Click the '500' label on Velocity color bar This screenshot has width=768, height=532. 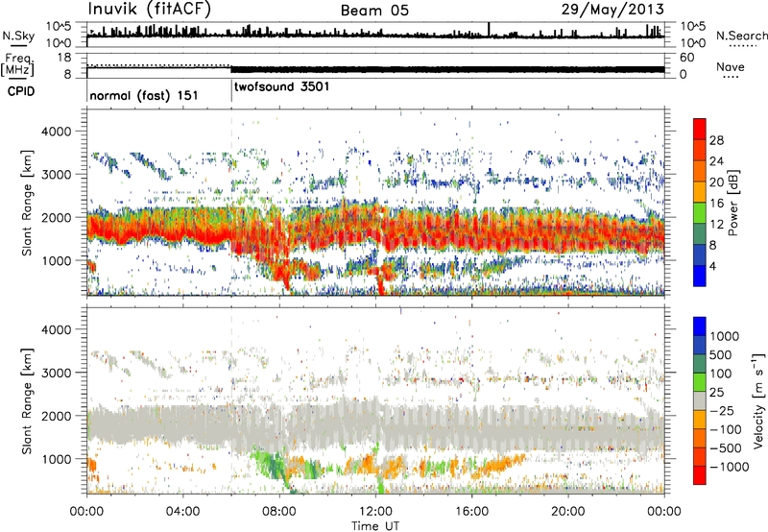[721, 354]
